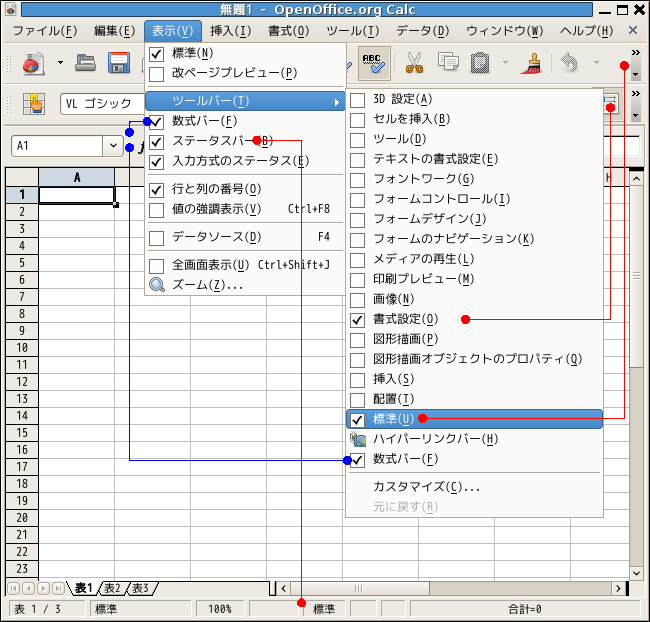650x622 pixels.
Task: Toggle 入力方式のステータス(E) checkbox
Action: tap(156, 162)
